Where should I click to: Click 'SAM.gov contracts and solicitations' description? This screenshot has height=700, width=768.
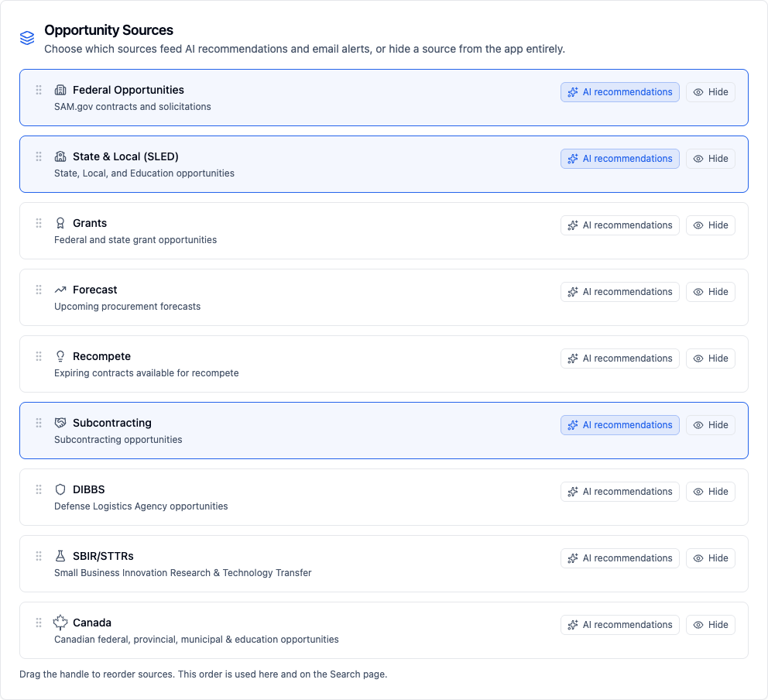(132, 107)
